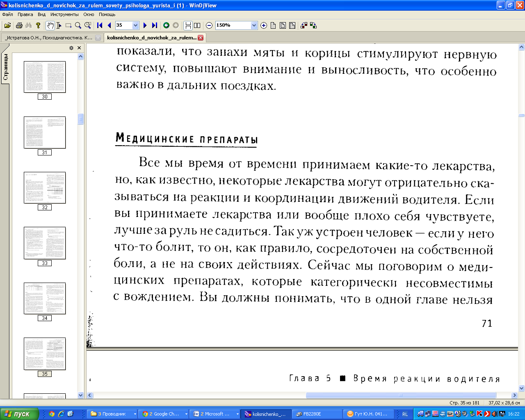Open the Правка menu
Screen dimensions: 525x420
click(x=25, y=14)
